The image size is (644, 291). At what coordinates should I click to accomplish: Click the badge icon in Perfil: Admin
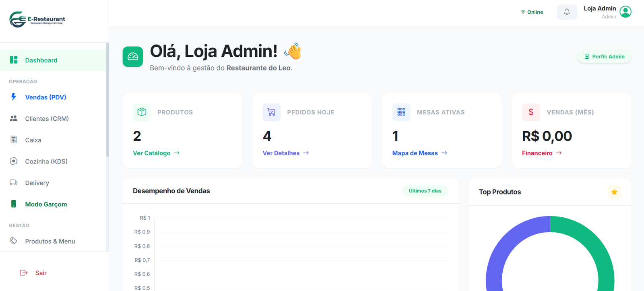[587, 57]
